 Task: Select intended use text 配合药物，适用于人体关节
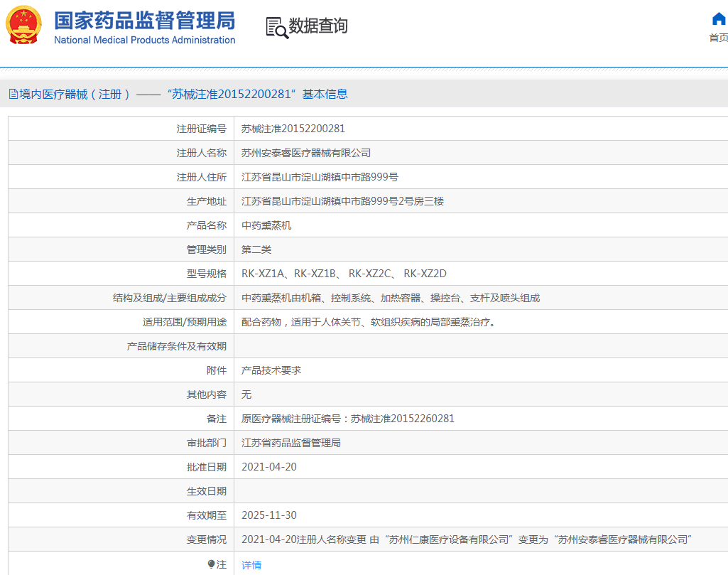[x=371, y=322]
